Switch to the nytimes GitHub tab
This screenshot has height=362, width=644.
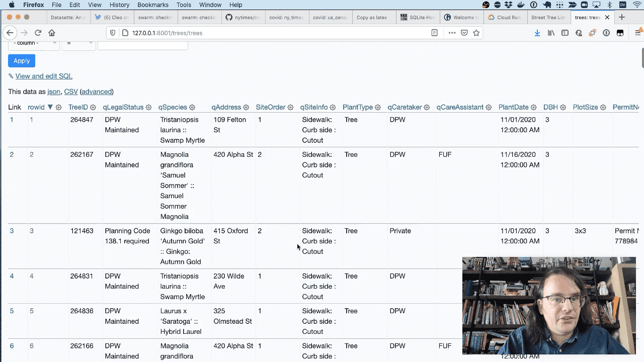tap(243, 17)
